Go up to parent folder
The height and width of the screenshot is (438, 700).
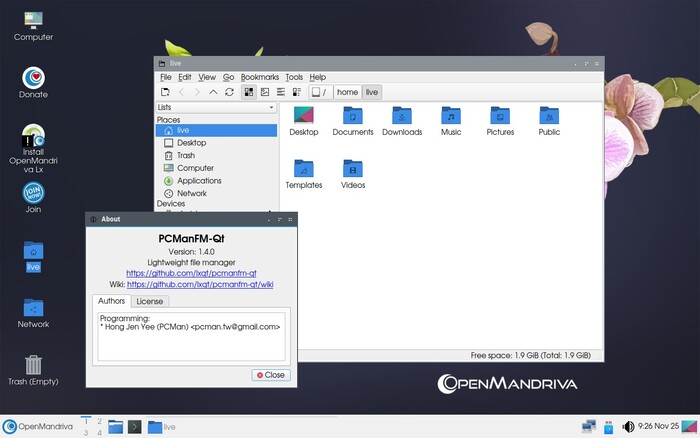[213, 92]
